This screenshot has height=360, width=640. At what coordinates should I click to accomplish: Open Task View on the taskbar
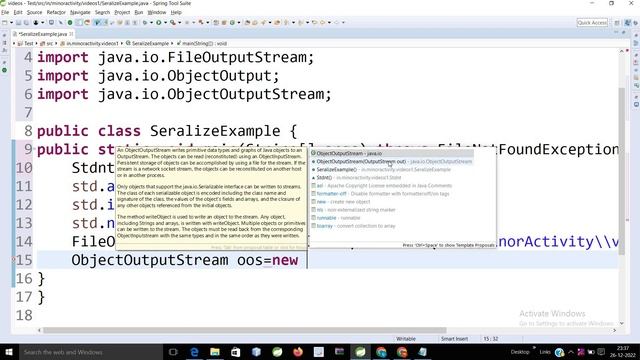(x=173, y=352)
